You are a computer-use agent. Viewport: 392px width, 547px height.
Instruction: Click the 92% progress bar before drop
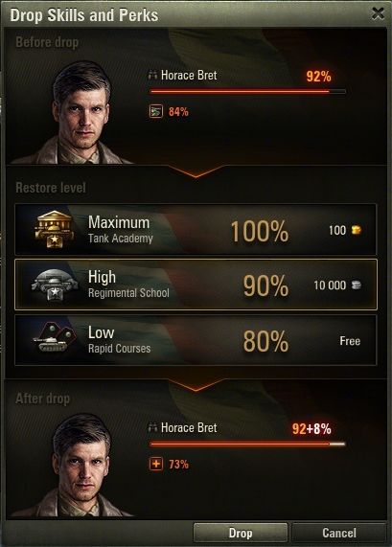248,92
